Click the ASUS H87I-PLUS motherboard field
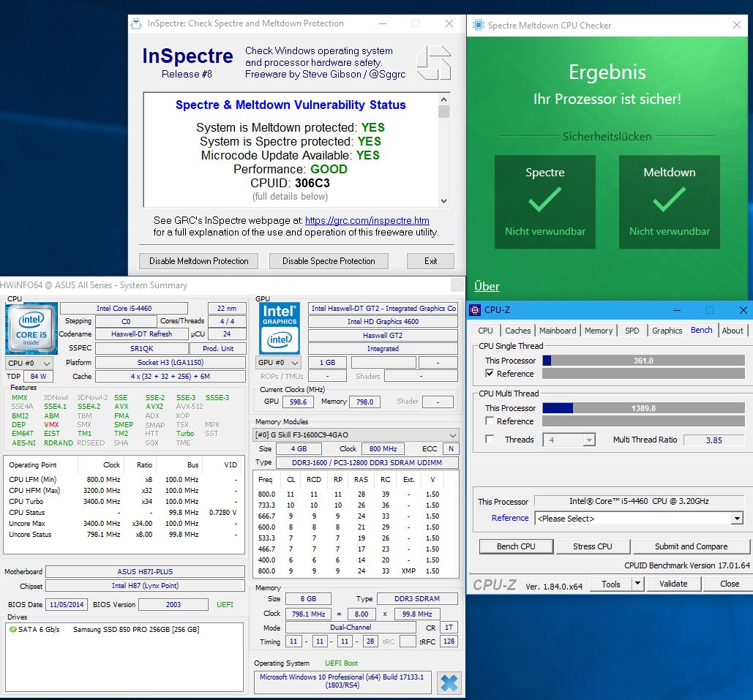The image size is (753, 700). [145, 571]
